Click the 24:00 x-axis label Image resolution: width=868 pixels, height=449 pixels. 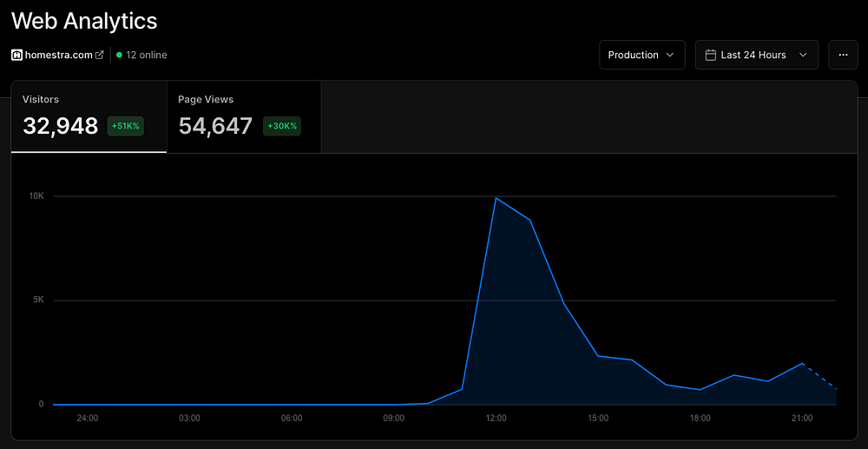pyautogui.click(x=88, y=418)
